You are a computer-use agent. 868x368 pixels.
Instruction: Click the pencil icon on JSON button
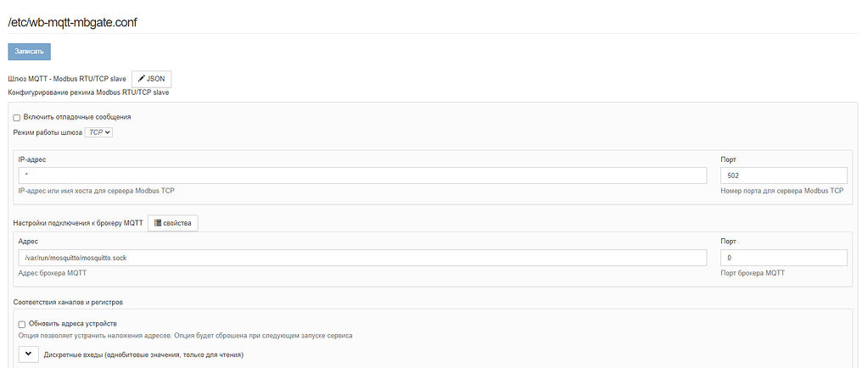click(142, 79)
